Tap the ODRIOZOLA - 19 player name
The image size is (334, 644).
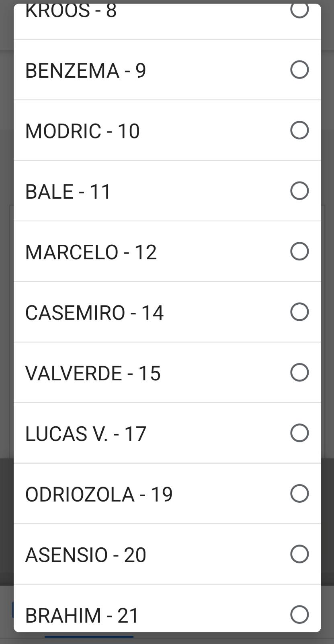pos(99,494)
